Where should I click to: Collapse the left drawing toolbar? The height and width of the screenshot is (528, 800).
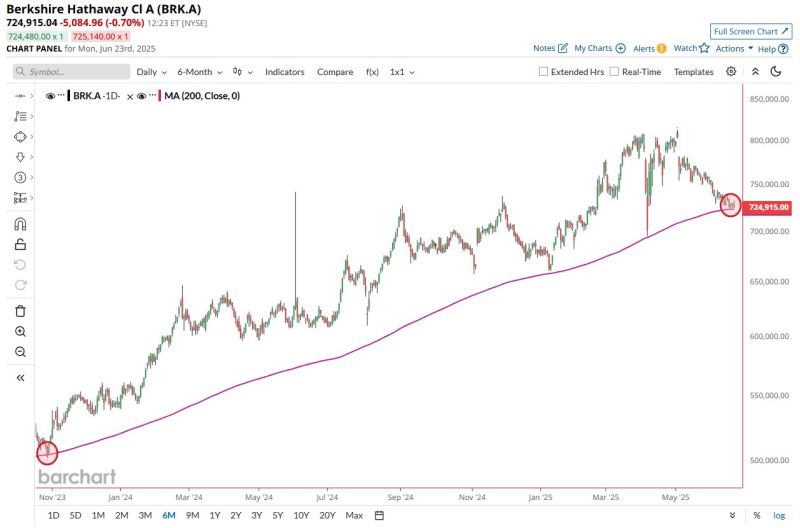click(20, 378)
